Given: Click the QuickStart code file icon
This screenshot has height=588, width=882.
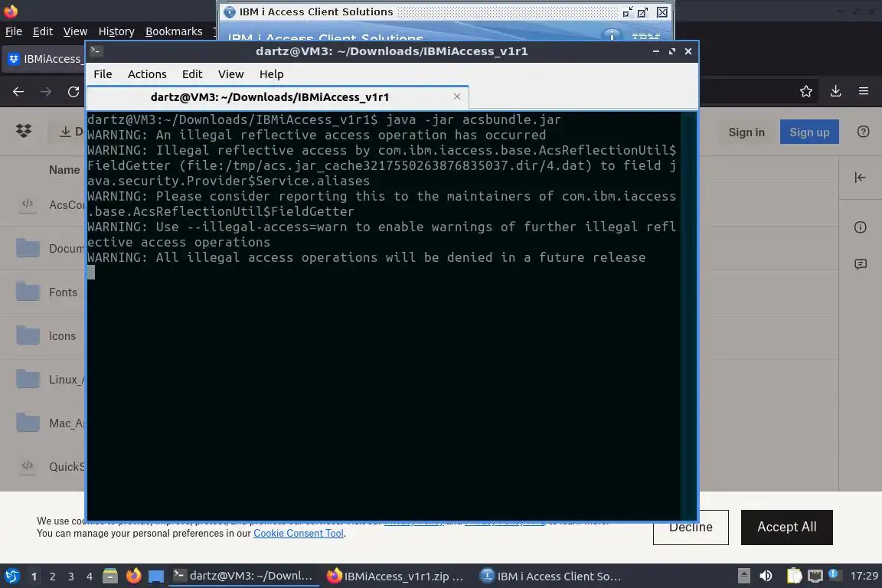Looking at the screenshot, I should click(27, 466).
